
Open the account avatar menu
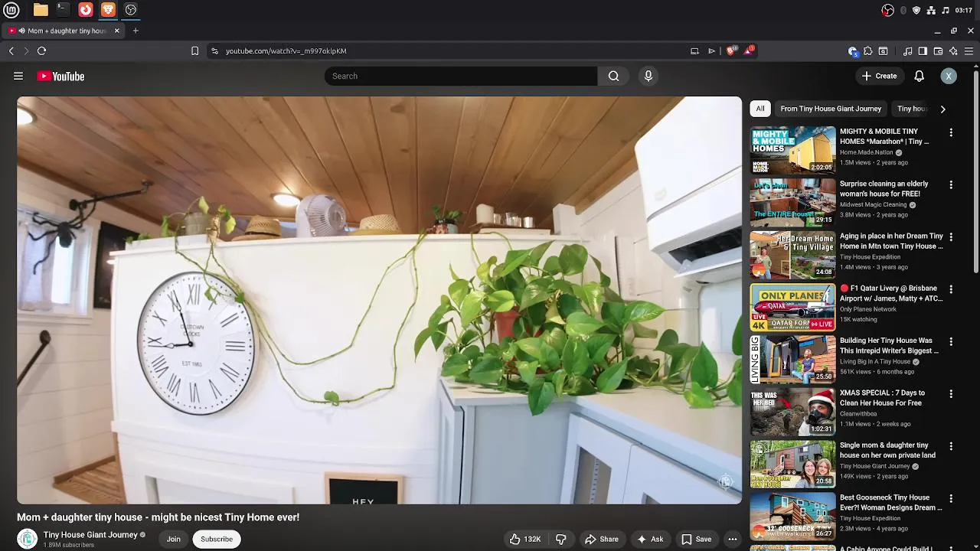pos(949,76)
